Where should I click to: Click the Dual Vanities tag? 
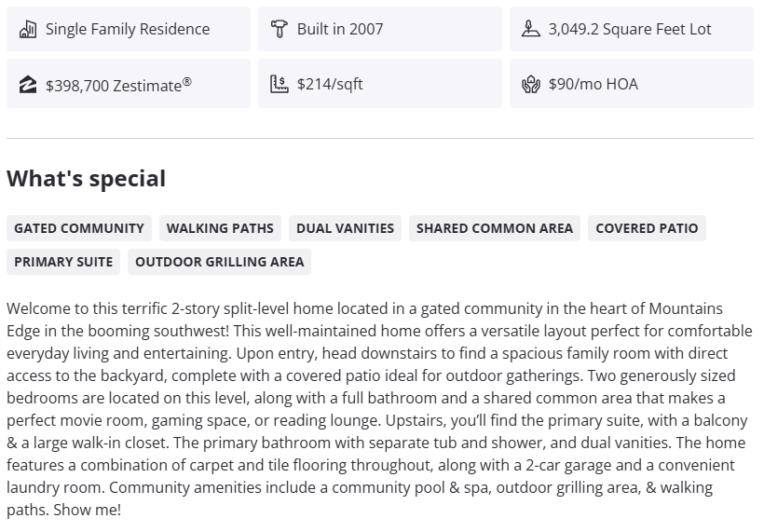pos(345,228)
